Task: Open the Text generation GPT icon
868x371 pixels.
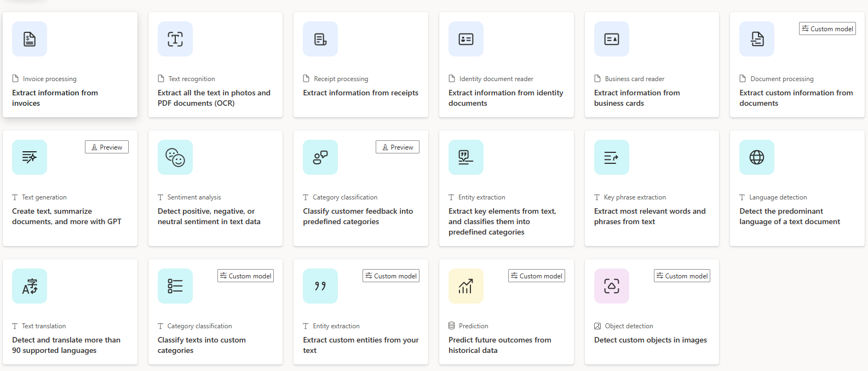Action: coord(30,157)
